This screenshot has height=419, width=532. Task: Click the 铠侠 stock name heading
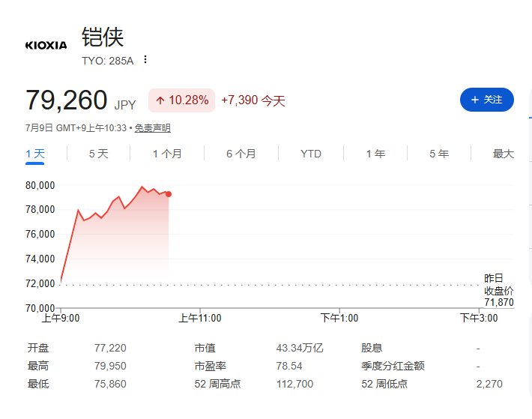point(103,37)
